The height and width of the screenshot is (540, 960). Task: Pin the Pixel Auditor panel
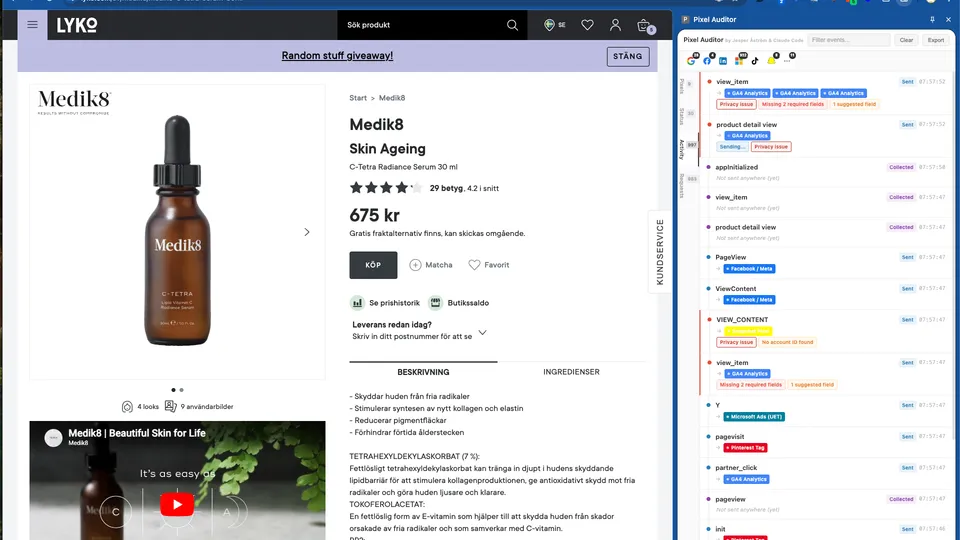click(932, 20)
